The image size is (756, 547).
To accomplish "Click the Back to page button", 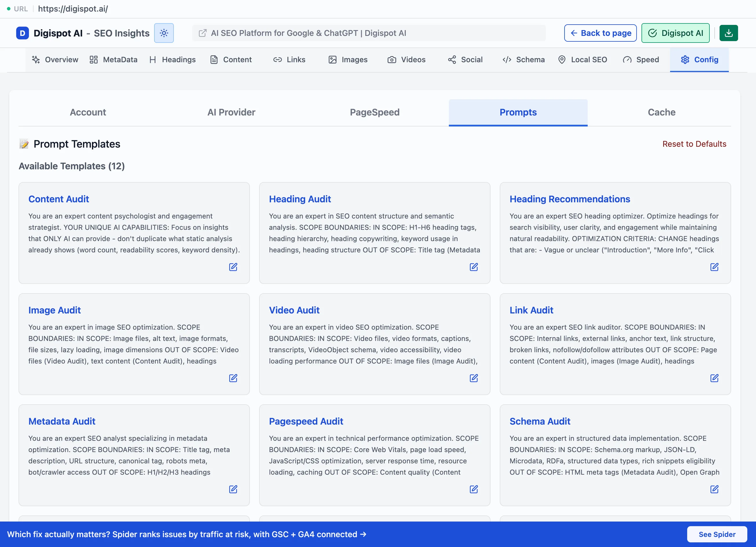I will tap(600, 33).
